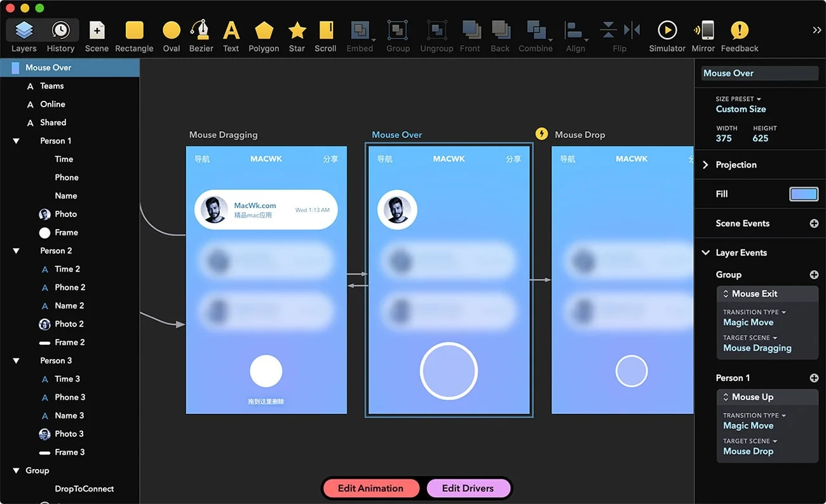Open the Size Preset dropdown

737,98
